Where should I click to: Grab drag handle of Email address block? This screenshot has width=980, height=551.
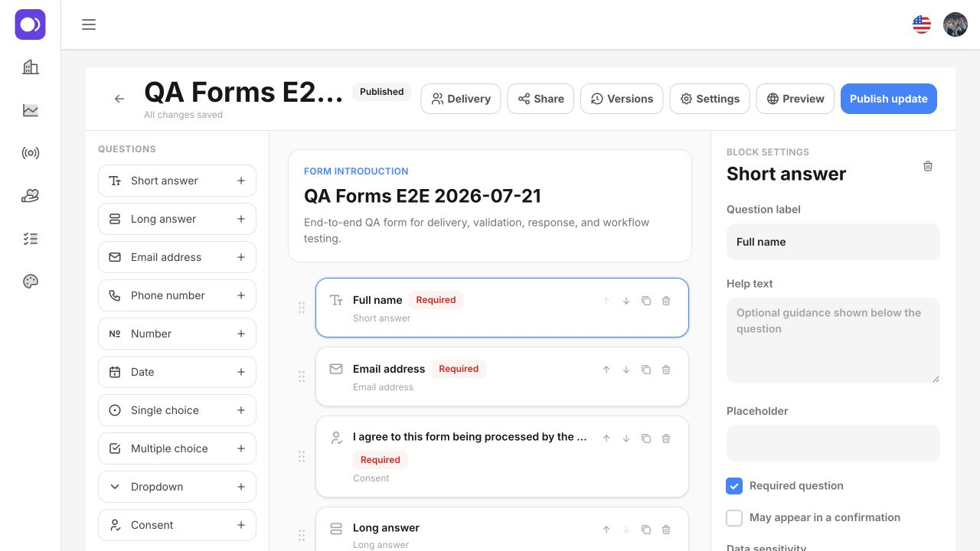[x=302, y=377]
